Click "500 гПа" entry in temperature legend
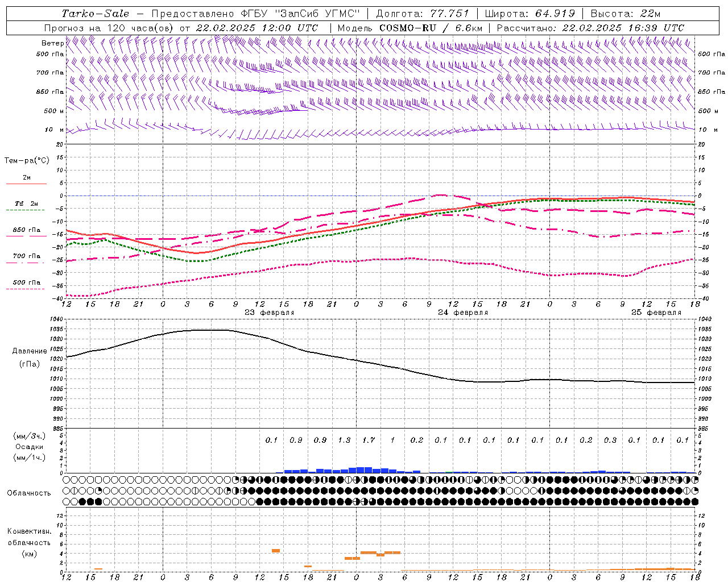 pyautogui.click(x=27, y=282)
